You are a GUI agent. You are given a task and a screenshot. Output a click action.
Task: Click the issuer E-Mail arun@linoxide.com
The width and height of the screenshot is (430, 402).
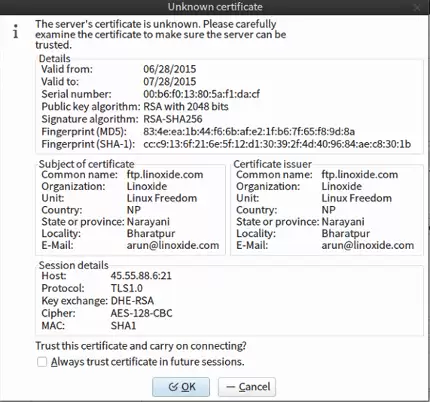(368, 245)
